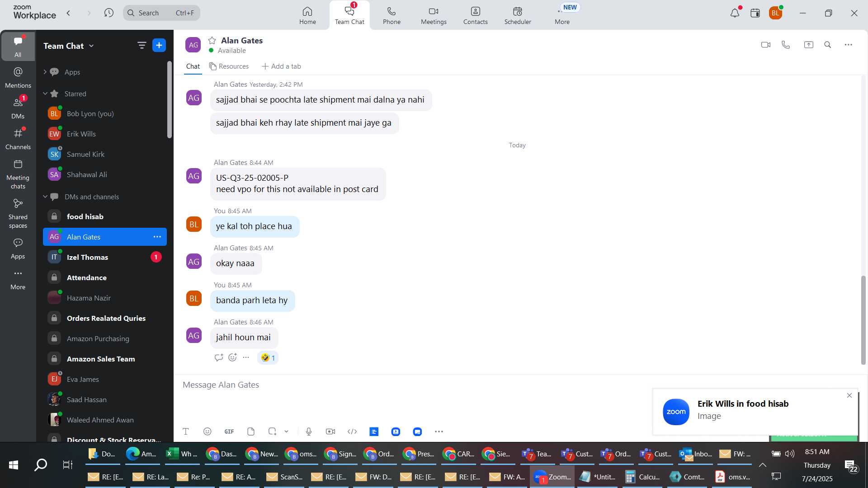Open the screenshot options dropdown arrow

(286, 432)
